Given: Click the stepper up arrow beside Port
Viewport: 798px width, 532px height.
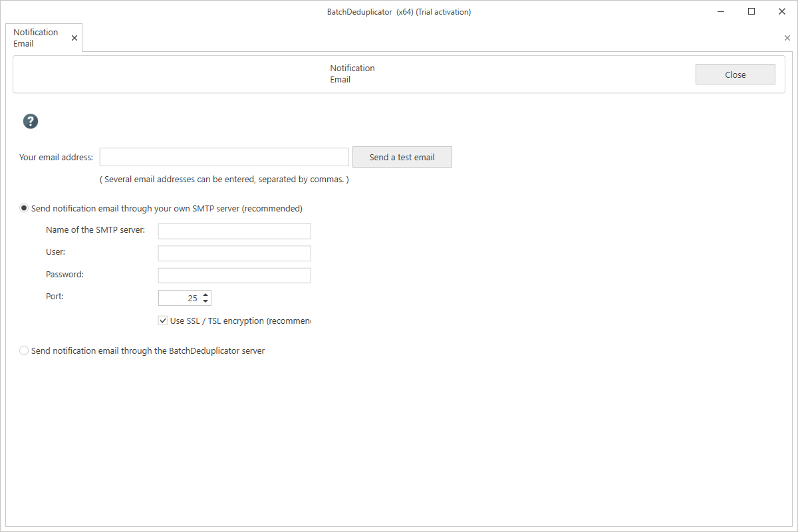Looking at the screenshot, I should pyautogui.click(x=205, y=294).
